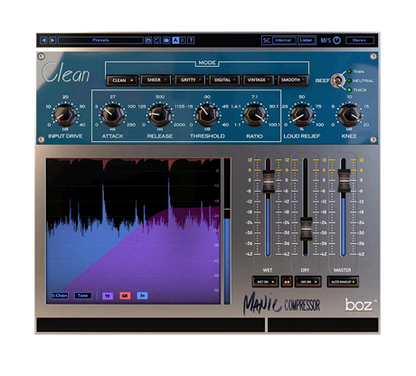Select the VINTAGE compression mode
416x376 pixels.
click(x=259, y=80)
